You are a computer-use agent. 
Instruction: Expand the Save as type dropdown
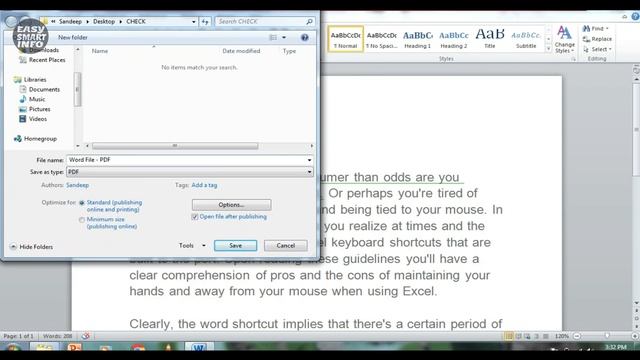click(x=309, y=172)
